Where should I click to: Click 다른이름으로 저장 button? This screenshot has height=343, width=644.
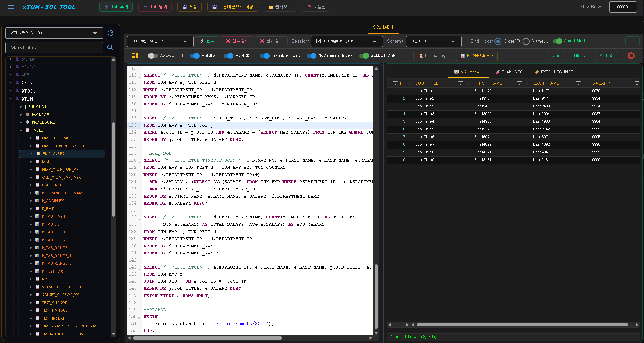point(233,7)
